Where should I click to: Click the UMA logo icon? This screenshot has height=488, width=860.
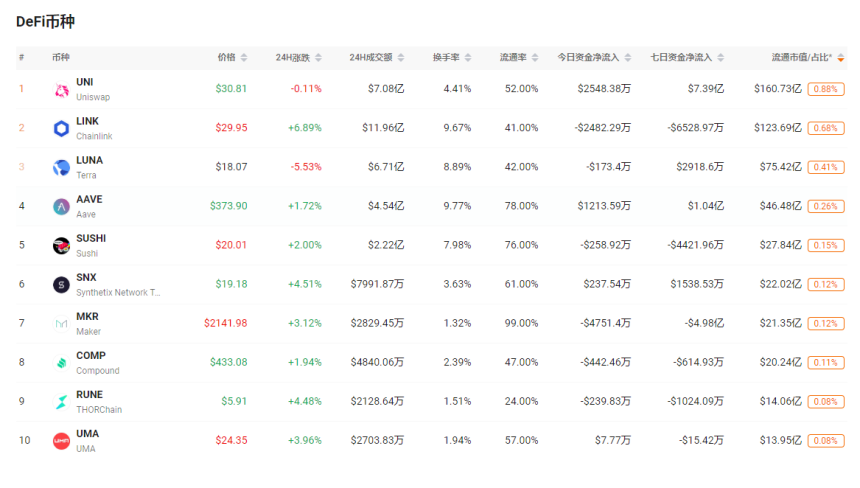pyautogui.click(x=61, y=441)
